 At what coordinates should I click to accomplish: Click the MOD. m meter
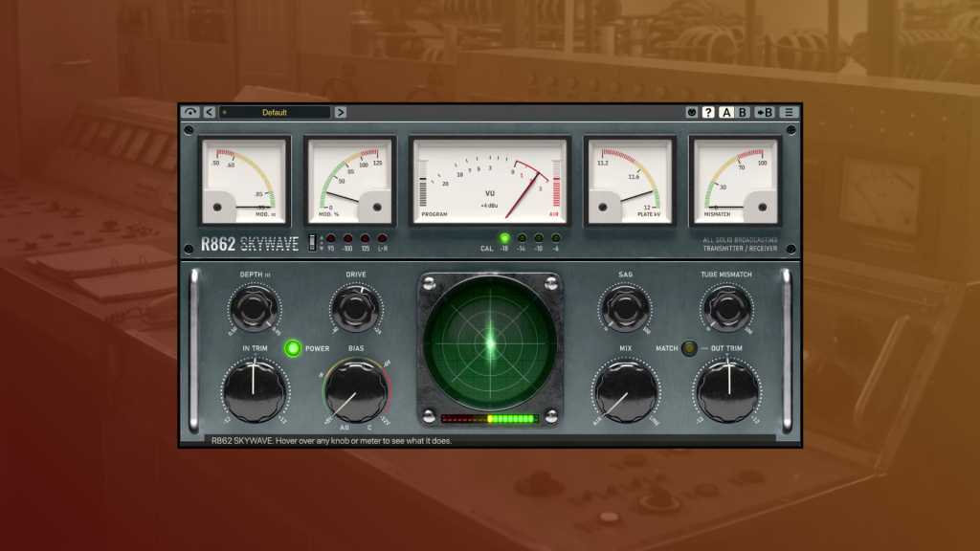244,181
